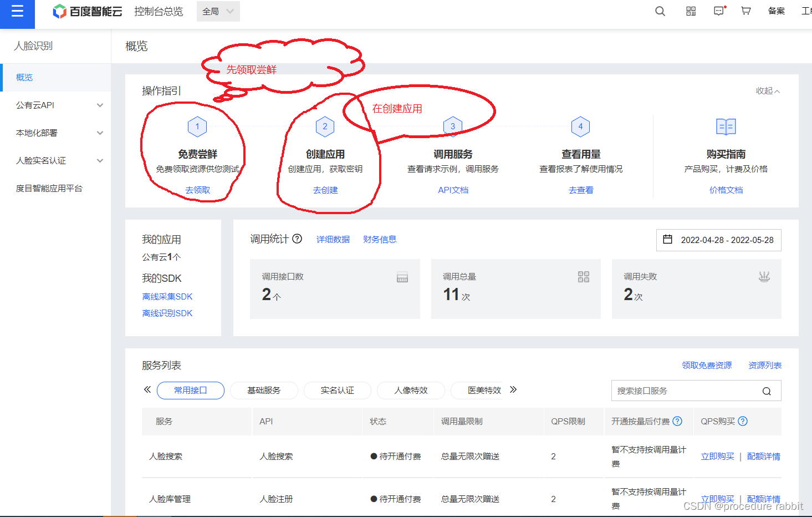Viewport: 812px width, 517px height.
Task: Click 待开通付费 status in 人脸搜索 row
Action: pos(396,456)
